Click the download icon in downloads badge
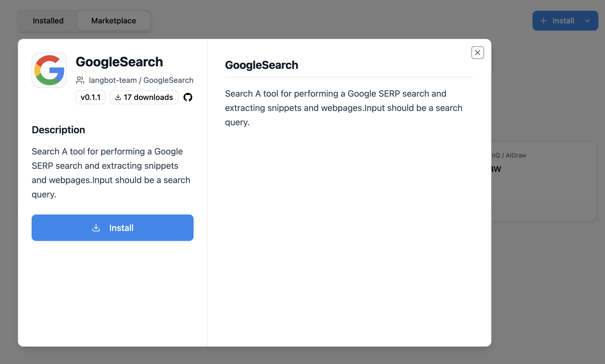 [x=118, y=97]
